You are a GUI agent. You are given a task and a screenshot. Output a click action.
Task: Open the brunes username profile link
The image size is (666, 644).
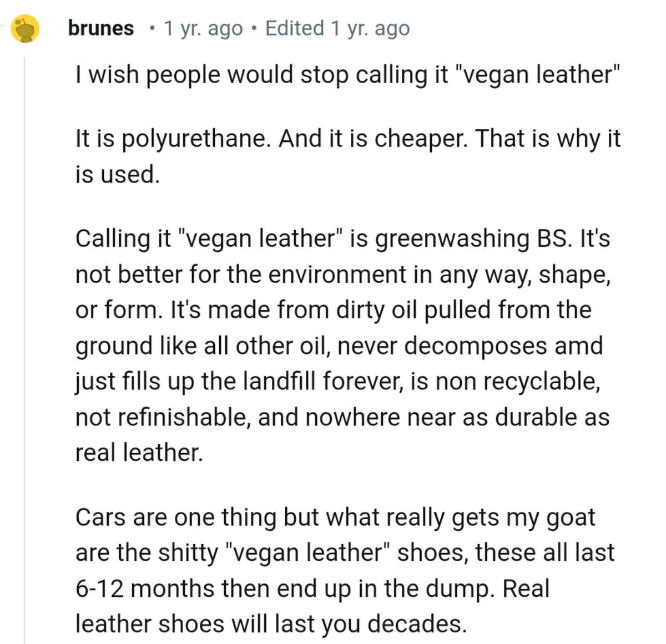click(101, 28)
